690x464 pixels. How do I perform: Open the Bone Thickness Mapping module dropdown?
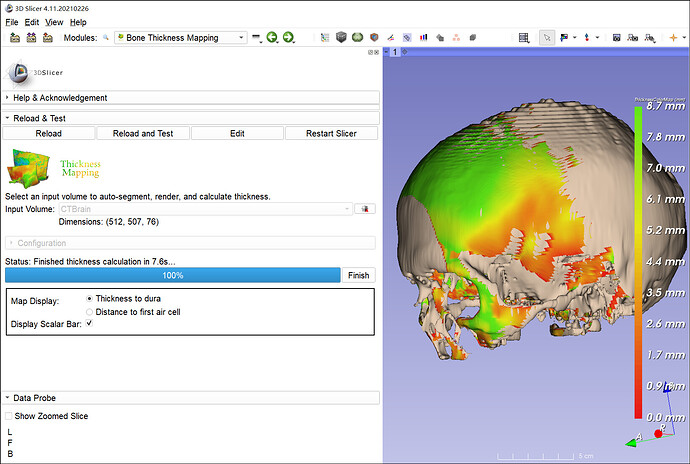coord(180,38)
